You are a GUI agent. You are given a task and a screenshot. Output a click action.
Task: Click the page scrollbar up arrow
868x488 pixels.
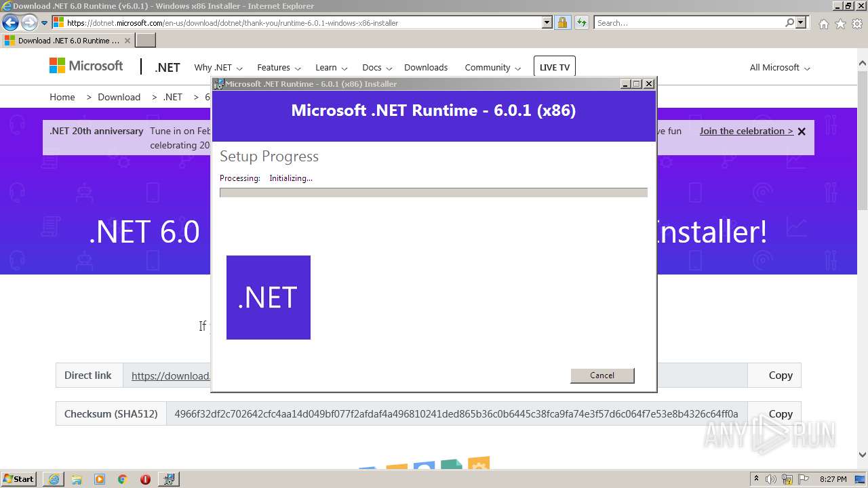click(x=863, y=63)
